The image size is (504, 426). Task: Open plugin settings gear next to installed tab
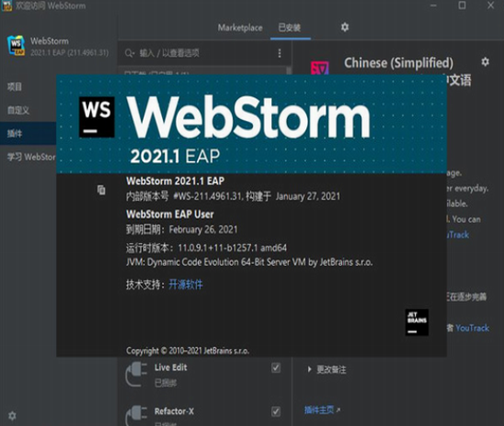(345, 27)
